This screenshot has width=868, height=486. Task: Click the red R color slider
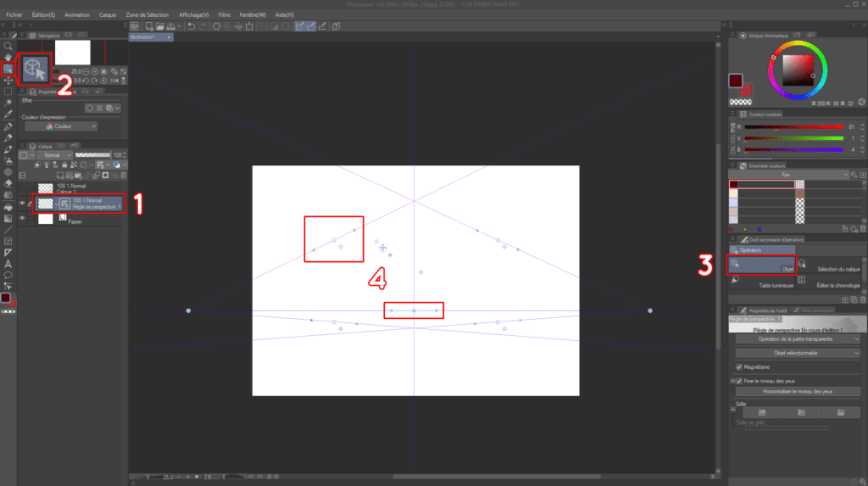coord(793,127)
